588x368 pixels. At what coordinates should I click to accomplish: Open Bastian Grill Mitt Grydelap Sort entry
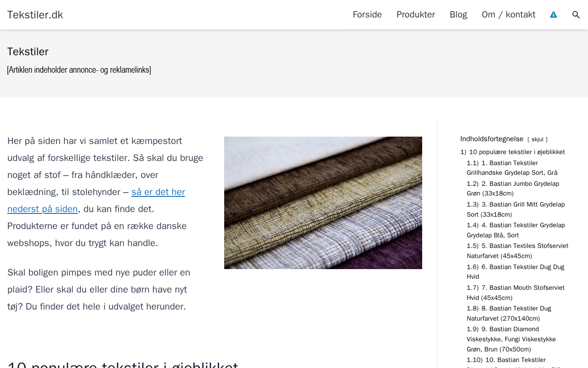516,209
